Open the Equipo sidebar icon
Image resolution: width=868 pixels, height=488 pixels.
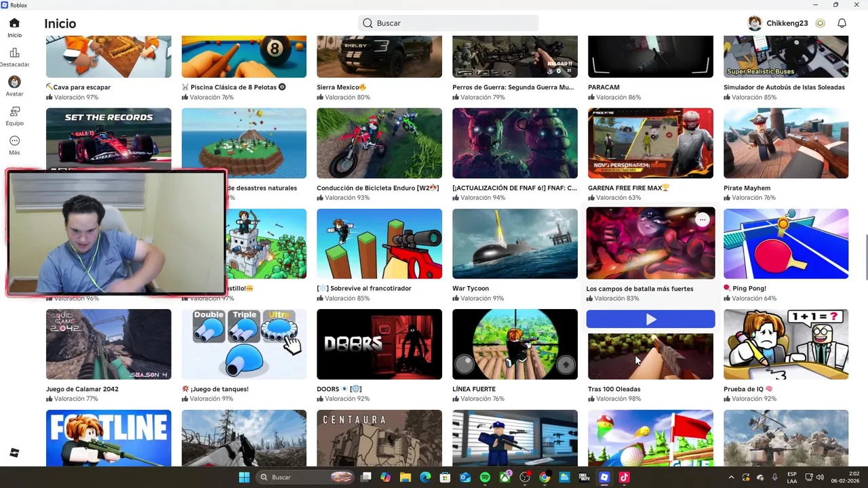[x=14, y=111]
